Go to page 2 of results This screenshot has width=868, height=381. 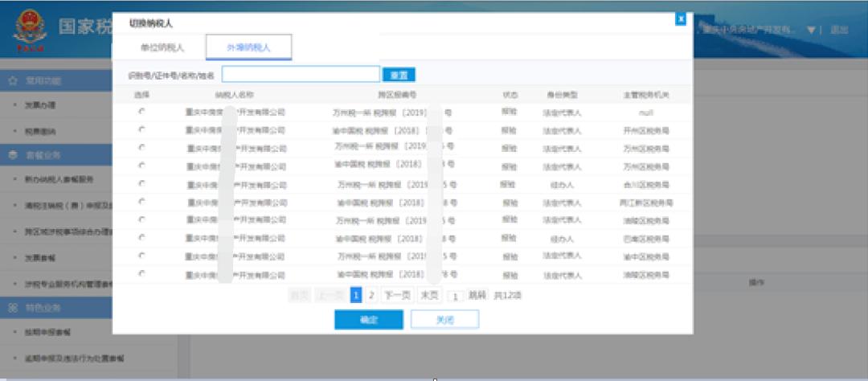click(x=371, y=295)
